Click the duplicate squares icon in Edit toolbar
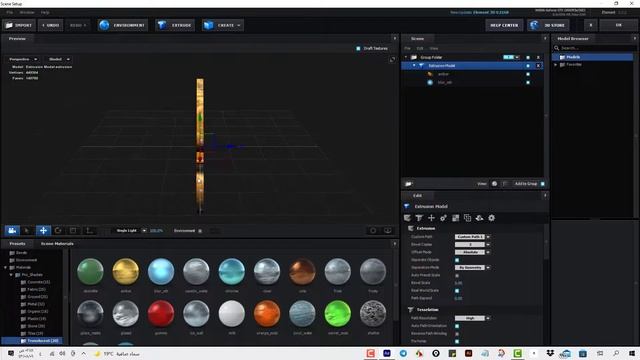 467,218
